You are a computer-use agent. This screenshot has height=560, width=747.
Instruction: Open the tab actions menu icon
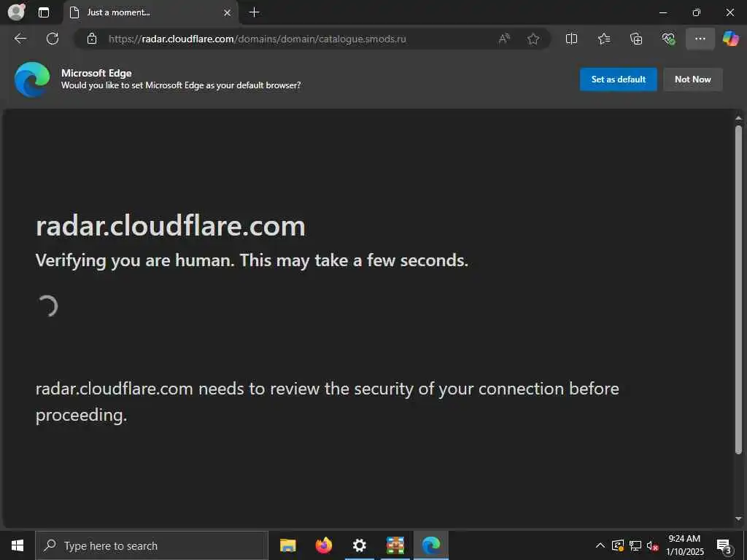(44, 12)
